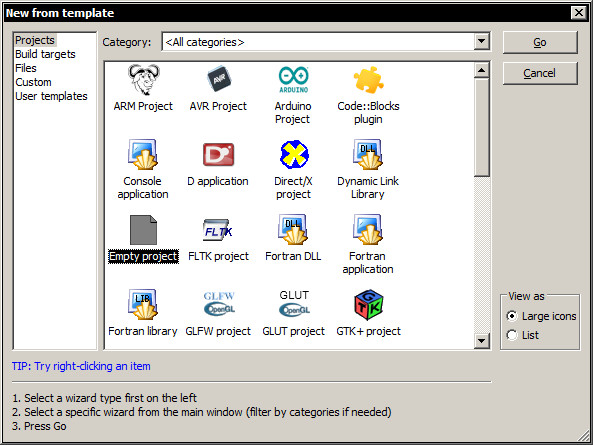The height and width of the screenshot is (445, 593).
Task: Select User templates wizard type
Action: [51, 96]
